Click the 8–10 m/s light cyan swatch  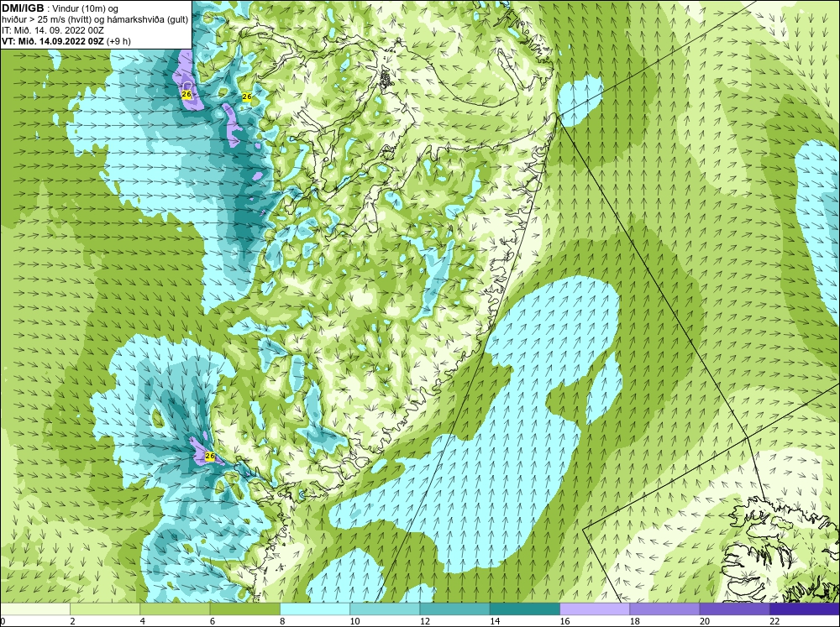(315, 609)
